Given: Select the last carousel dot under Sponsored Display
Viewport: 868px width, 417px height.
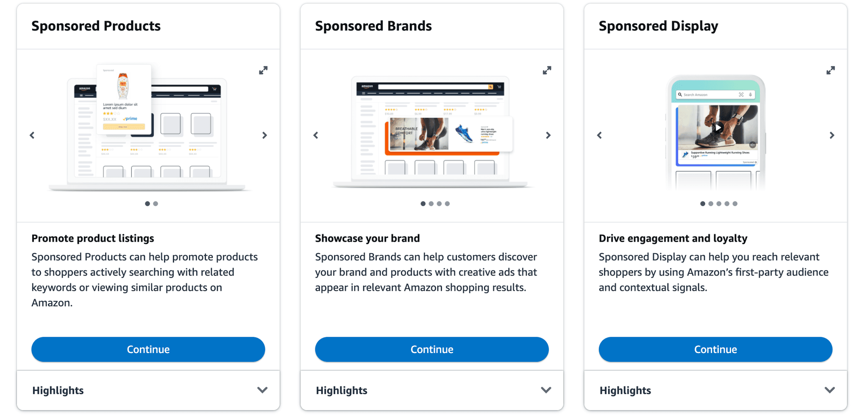Looking at the screenshot, I should pyautogui.click(x=735, y=204).
